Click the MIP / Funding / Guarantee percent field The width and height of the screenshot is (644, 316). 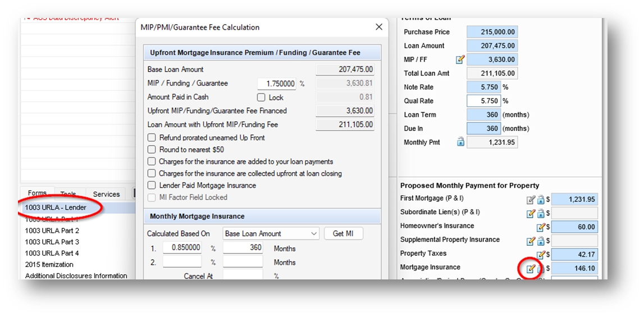tap(276, 83)
